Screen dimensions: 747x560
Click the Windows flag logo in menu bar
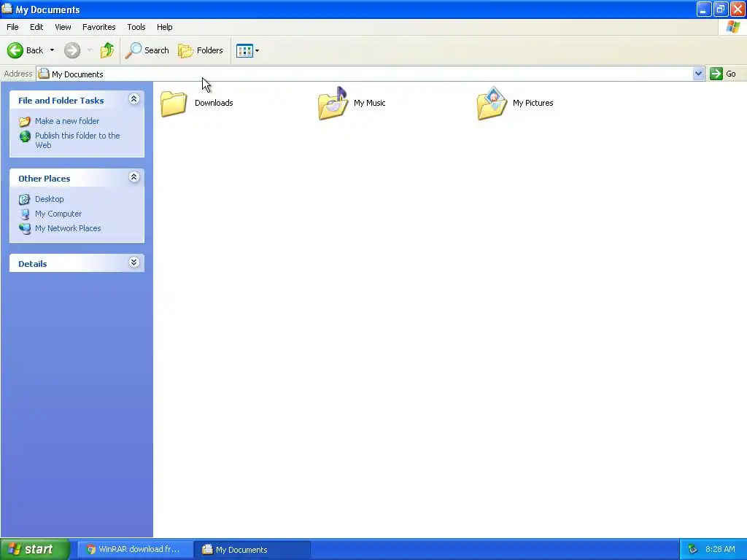click(x=732, y=27)
